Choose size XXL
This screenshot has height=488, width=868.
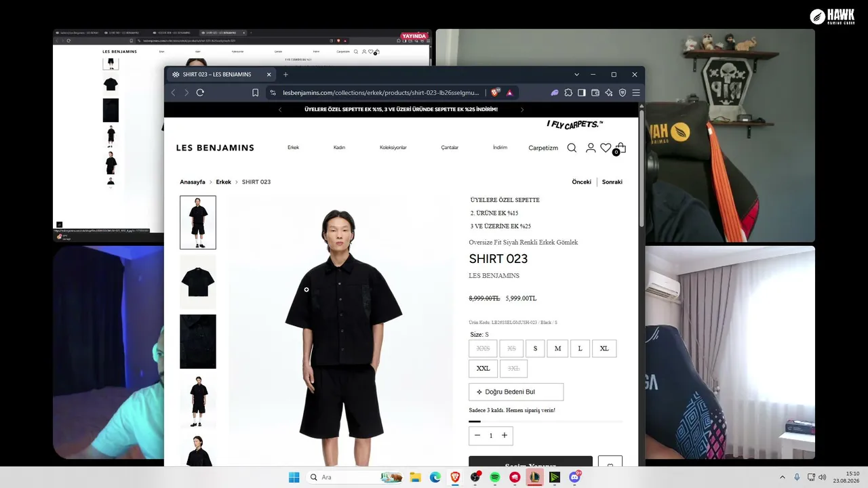483,368
